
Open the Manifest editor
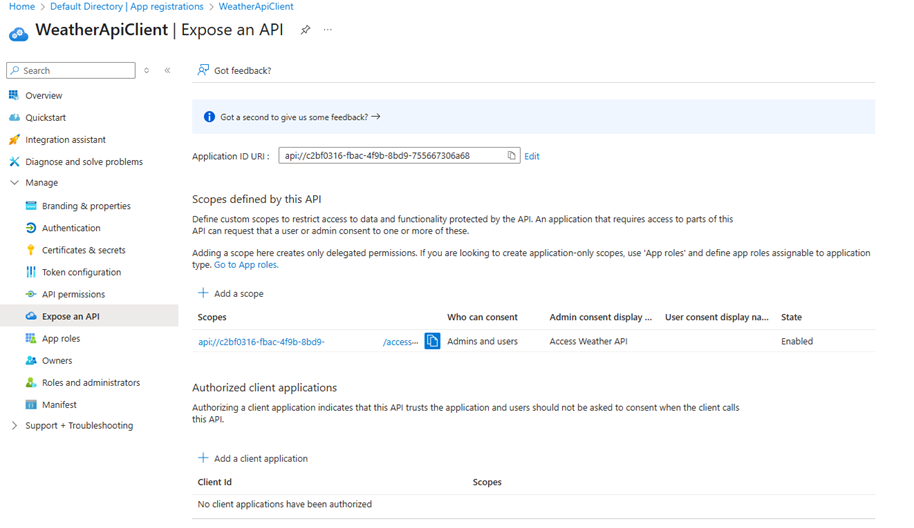tap(59, 404)
